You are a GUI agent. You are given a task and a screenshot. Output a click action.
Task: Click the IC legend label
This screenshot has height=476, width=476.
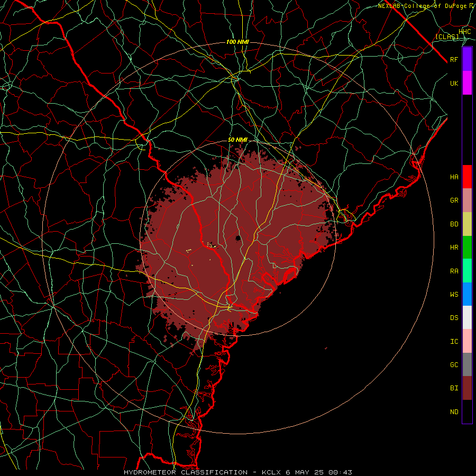click(x=454, y=342)
